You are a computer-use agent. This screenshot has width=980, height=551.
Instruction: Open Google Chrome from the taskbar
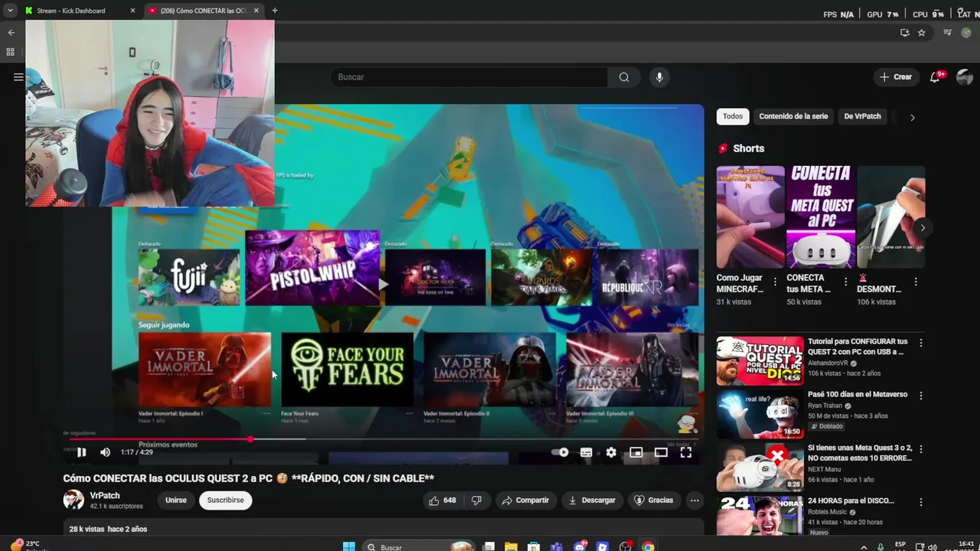click(648, 546)
